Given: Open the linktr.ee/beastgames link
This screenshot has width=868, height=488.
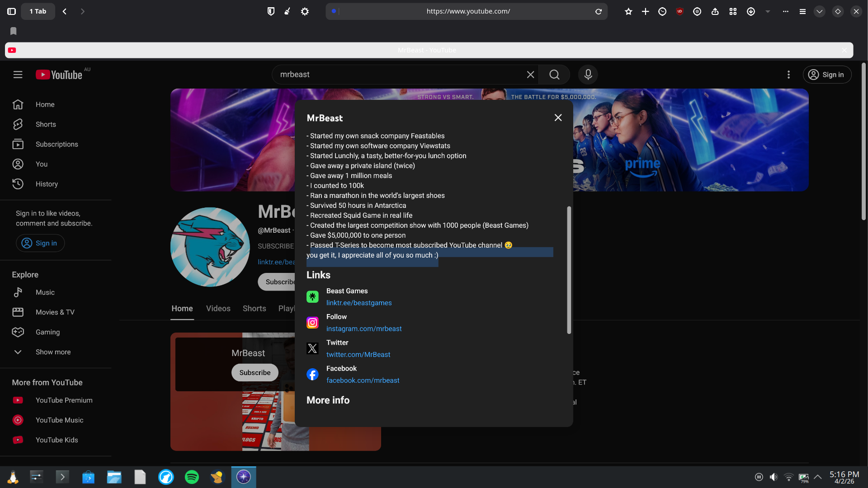Looking at the screenshot, I should point(359,303).
